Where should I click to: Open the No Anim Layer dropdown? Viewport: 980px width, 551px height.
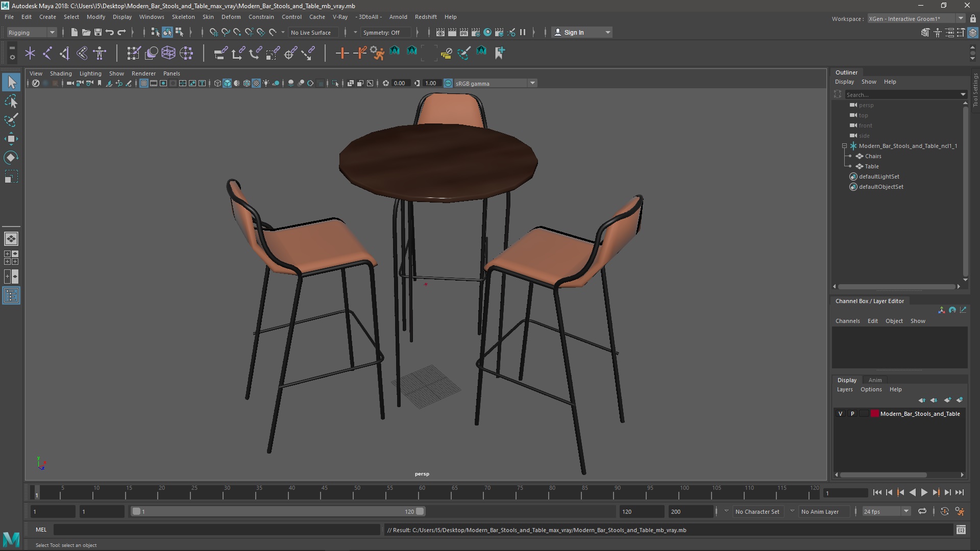[792, 511]
